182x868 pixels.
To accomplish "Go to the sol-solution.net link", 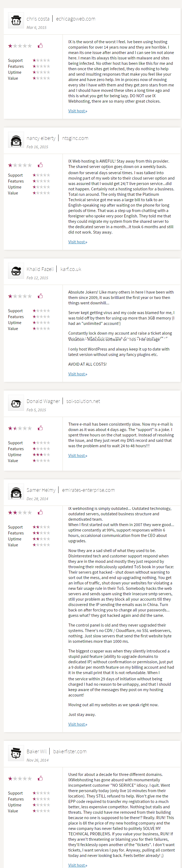I will tap(83, 401).
